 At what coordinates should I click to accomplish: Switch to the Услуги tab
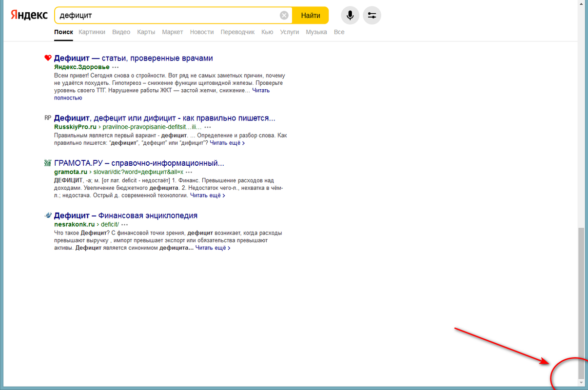290,32
